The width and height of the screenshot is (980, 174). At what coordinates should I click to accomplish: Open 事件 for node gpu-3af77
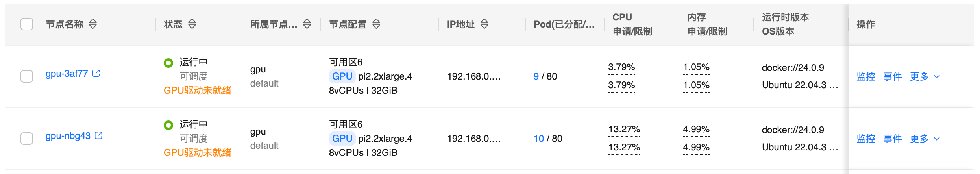[892, 76]
